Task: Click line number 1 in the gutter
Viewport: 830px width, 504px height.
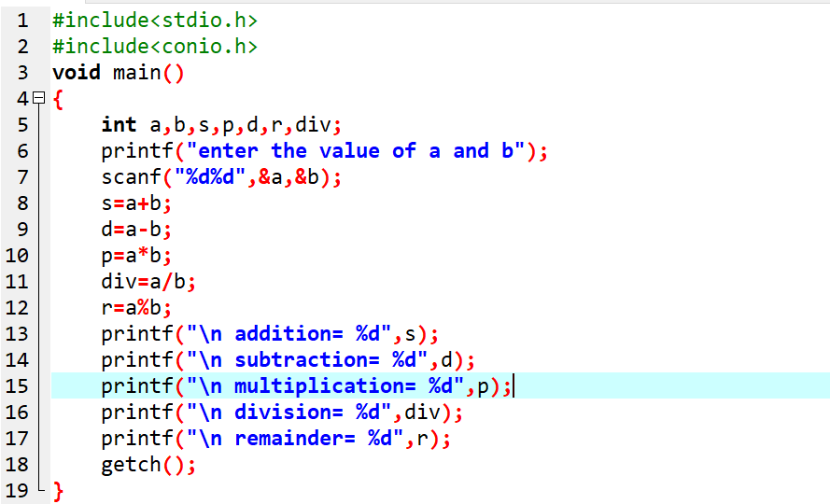Action: (22, 21)
